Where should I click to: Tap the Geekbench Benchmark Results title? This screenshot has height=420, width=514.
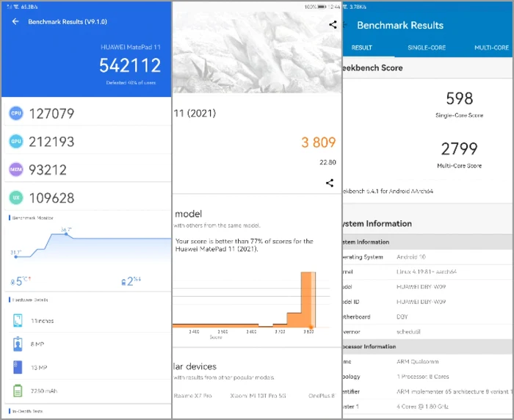point(400,25)
